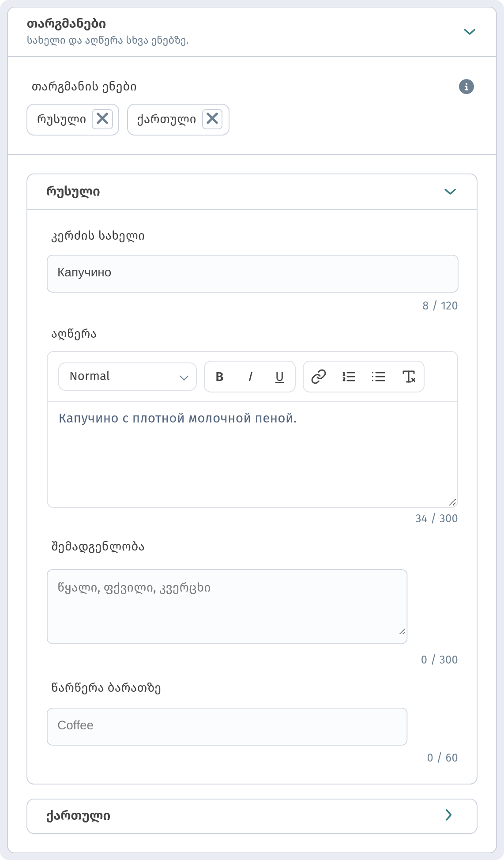Click the კერძის სახელი label
Screen dimensions: 504x860
(98, 236)
